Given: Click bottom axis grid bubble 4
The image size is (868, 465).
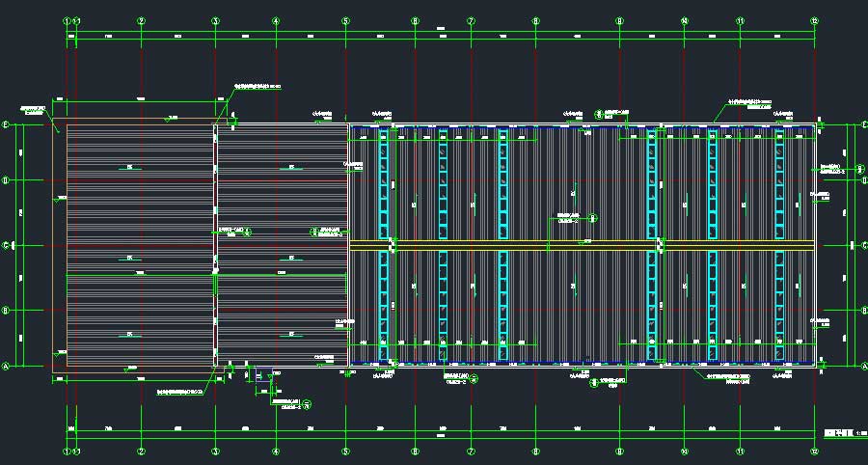Looking at the screenshot, I should click(276, 451).
